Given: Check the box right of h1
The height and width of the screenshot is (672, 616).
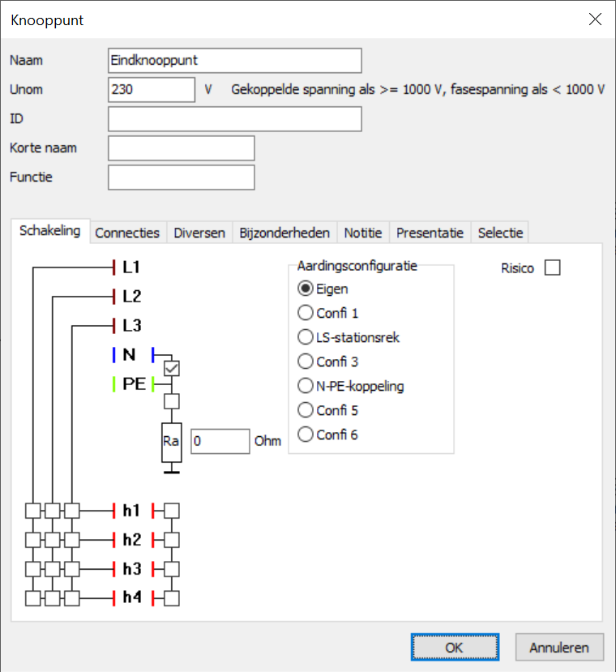Looking at the screenshot, I should 171,511.
